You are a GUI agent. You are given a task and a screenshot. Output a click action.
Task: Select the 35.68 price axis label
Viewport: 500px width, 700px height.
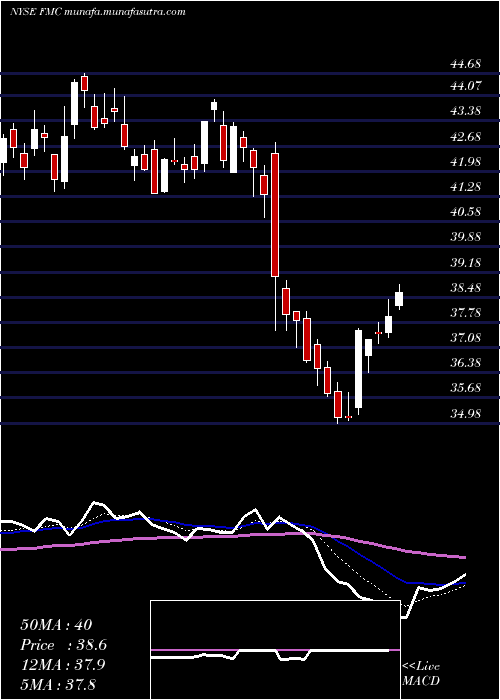click(466, 388)
